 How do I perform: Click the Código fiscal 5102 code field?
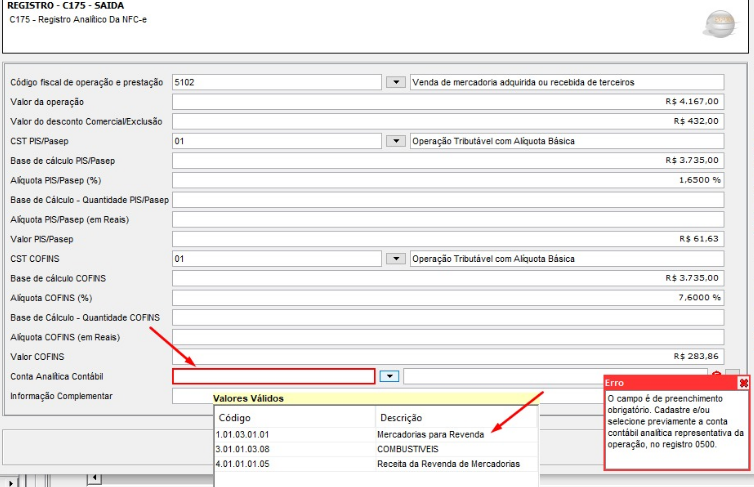pyautogui.click(x=276, y=82)
